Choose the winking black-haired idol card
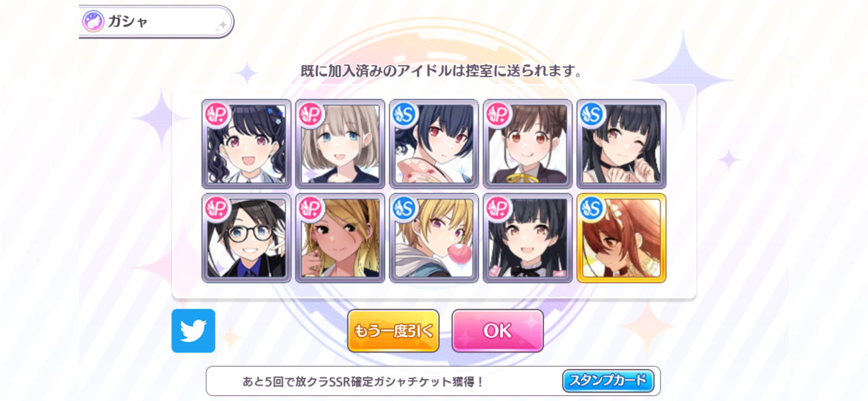Screen dimensions: 868x401 (621, 144)
